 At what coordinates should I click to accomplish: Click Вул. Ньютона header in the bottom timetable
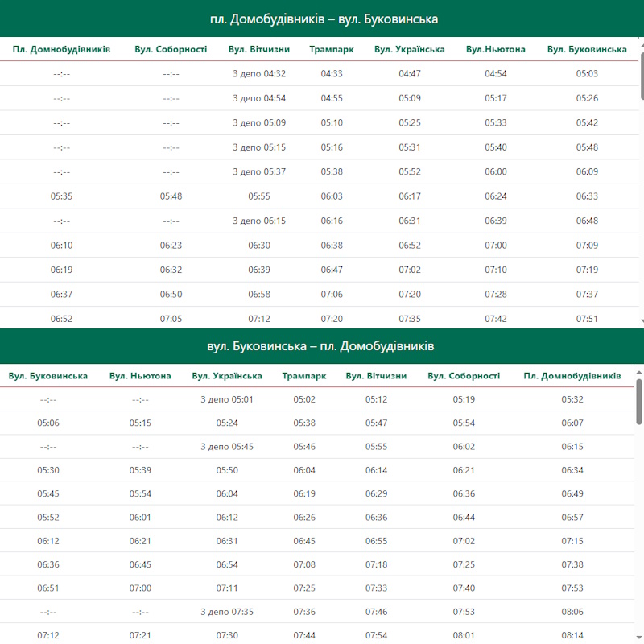(x=140, y=375)
